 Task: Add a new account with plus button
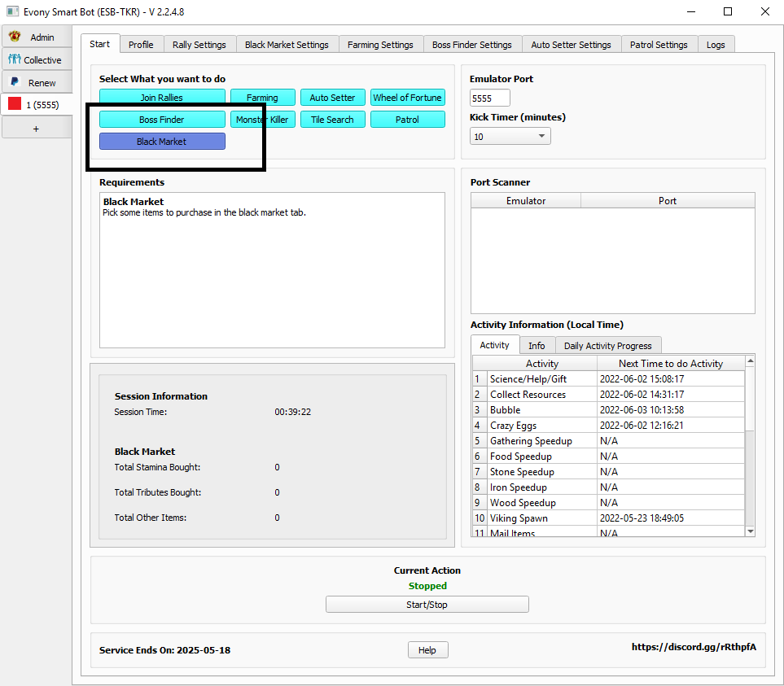(x=35, y=129)
